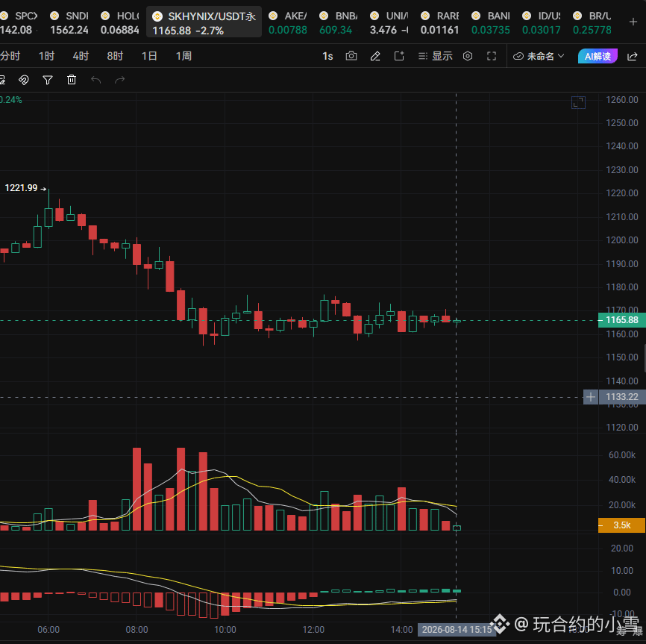Image resolution: width=646 pixels, height=644 pixels.
Task: Select the 1日 interval
Action: (149, 56)
